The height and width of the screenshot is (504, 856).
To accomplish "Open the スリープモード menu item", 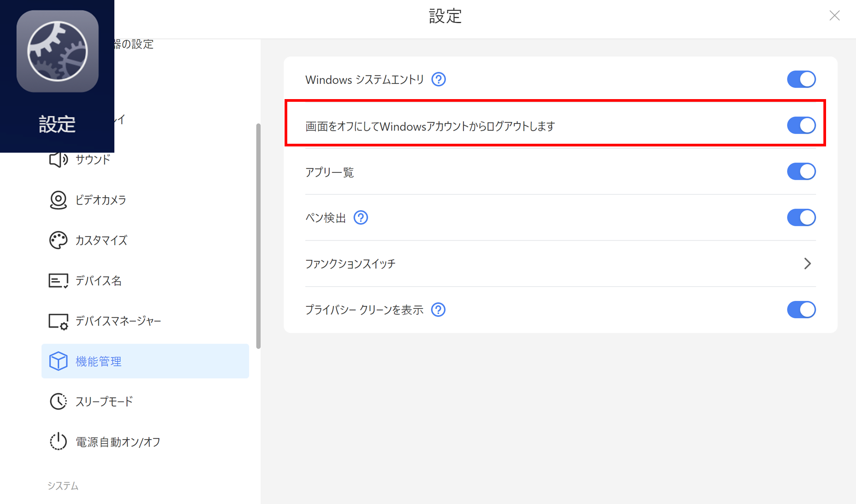I will 104,401.
